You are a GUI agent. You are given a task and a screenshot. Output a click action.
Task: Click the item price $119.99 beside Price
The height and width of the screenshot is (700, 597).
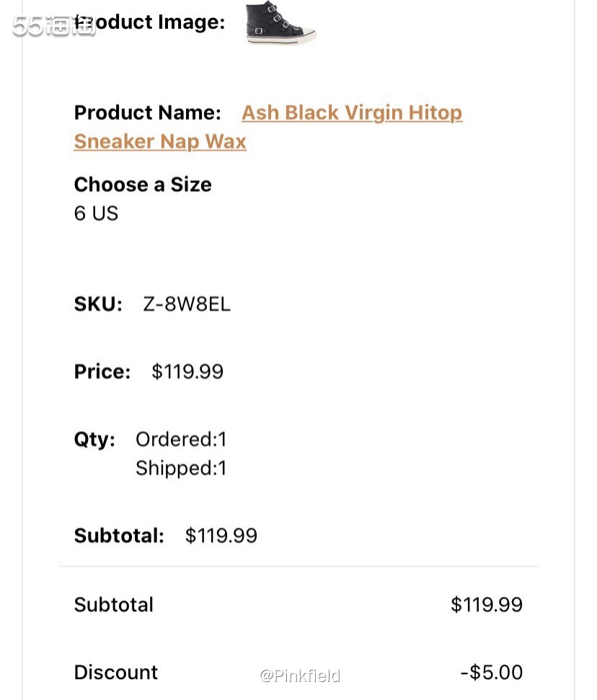click(187, 372)
